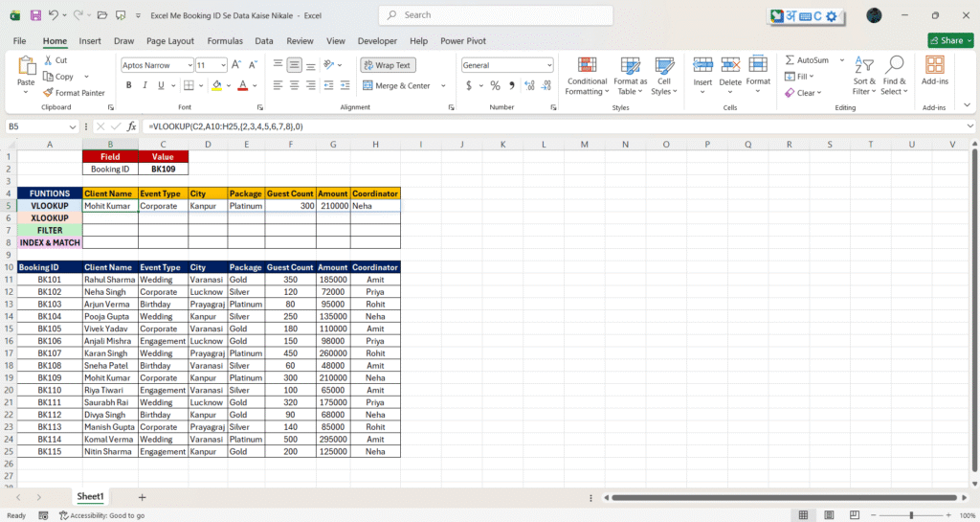The width and height of the screenshot is (980, 522).
Task: Click the Delete cells icon
Action: click(x=730, y=64)
